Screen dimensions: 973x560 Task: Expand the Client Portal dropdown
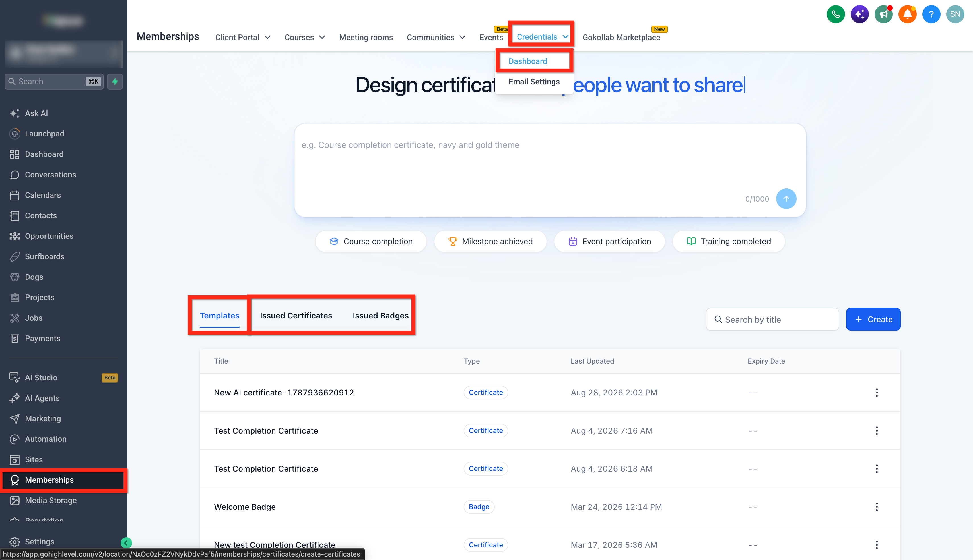tap(243, 37)
